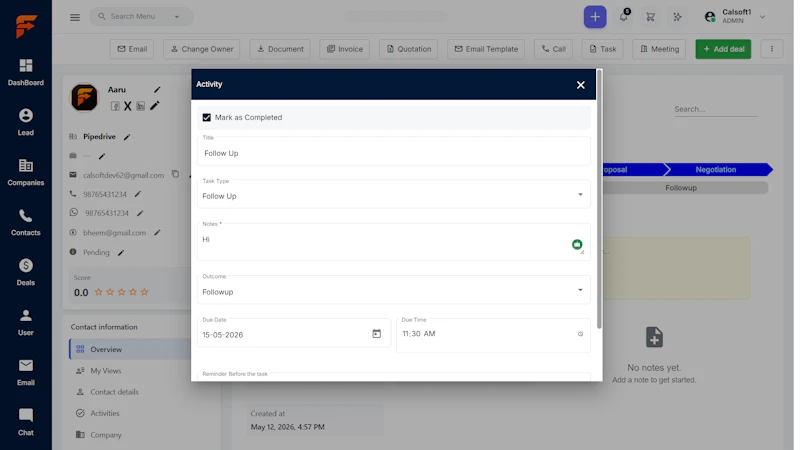Click the Due Date field 15-05-2026

(294, 333)
